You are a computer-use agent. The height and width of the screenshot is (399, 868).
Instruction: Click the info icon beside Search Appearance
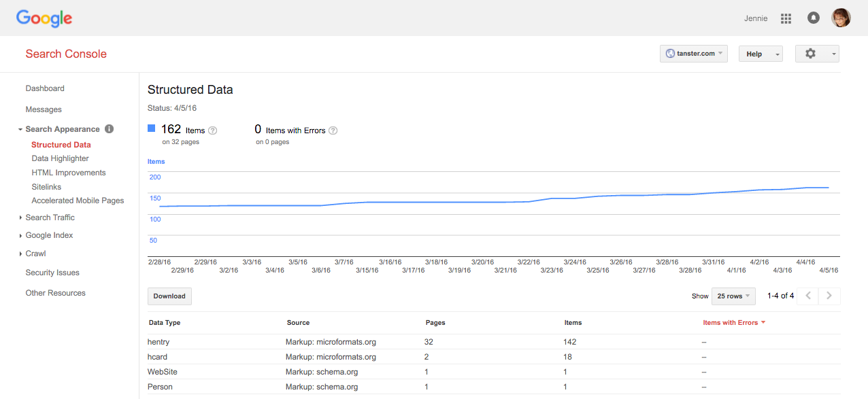(x=109, y=129)
